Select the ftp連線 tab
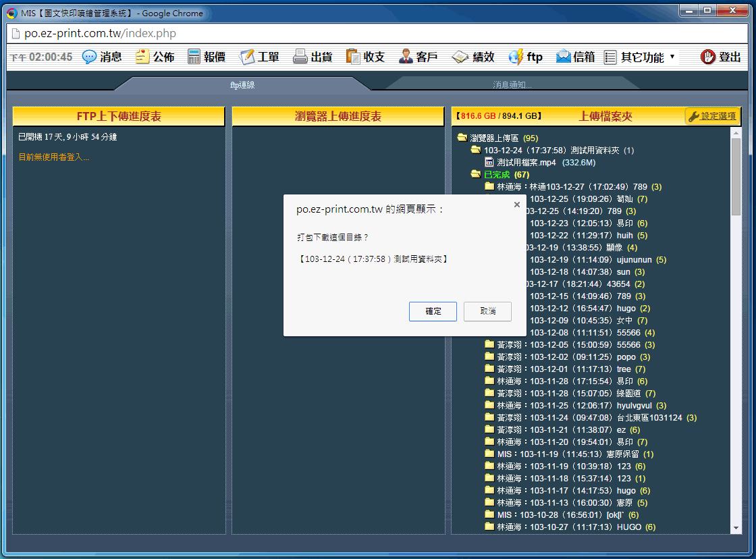The height and width of the screenshot is (559, 756). 242,85
